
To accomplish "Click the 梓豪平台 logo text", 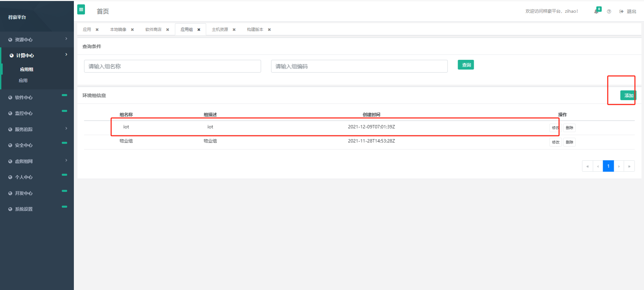I will point(17,17).
